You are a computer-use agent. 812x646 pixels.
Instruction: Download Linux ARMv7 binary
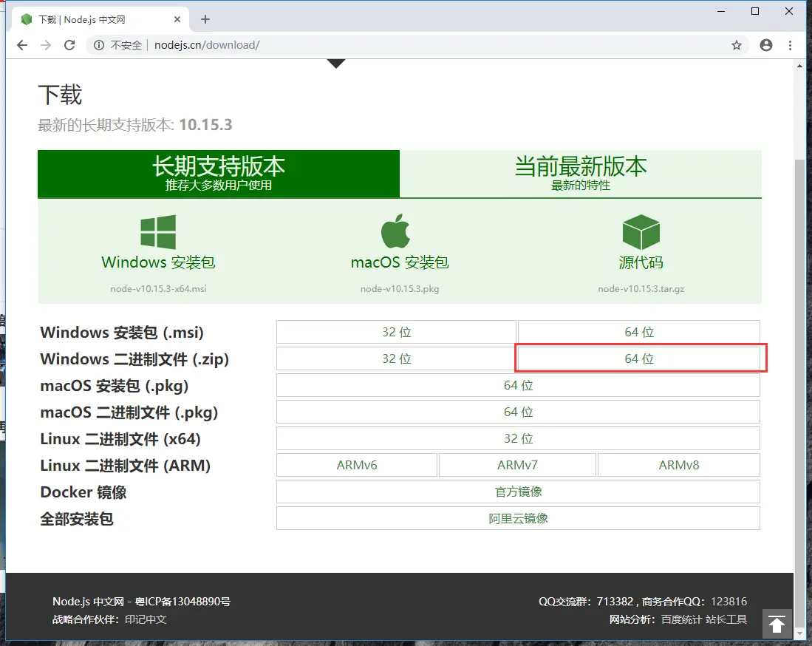point(517,465)
